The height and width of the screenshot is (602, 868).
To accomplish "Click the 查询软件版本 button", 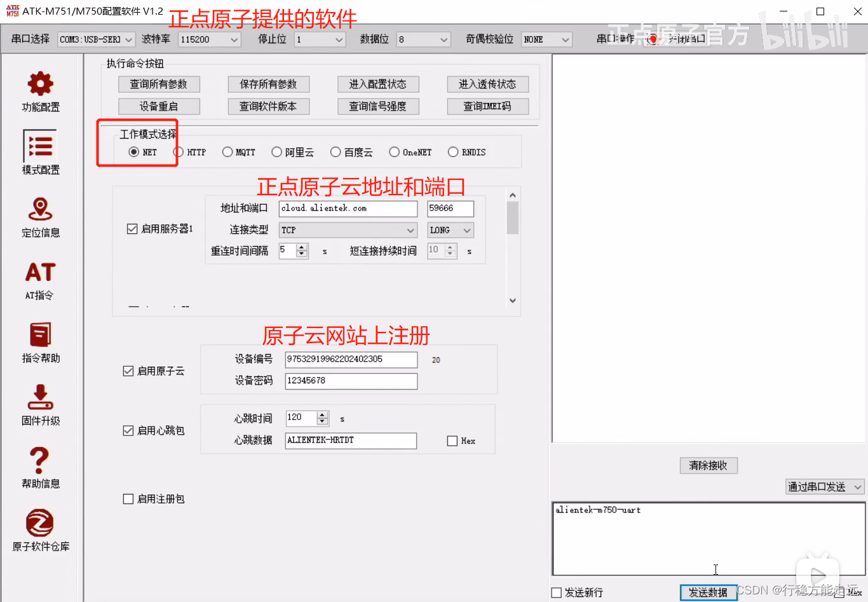I will [269, 106].
